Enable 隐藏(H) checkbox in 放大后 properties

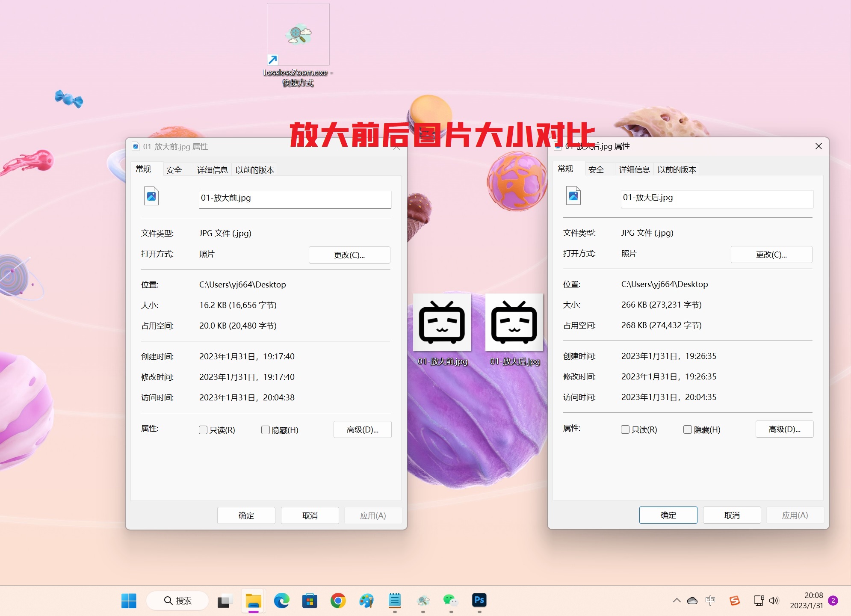[688, 429]
